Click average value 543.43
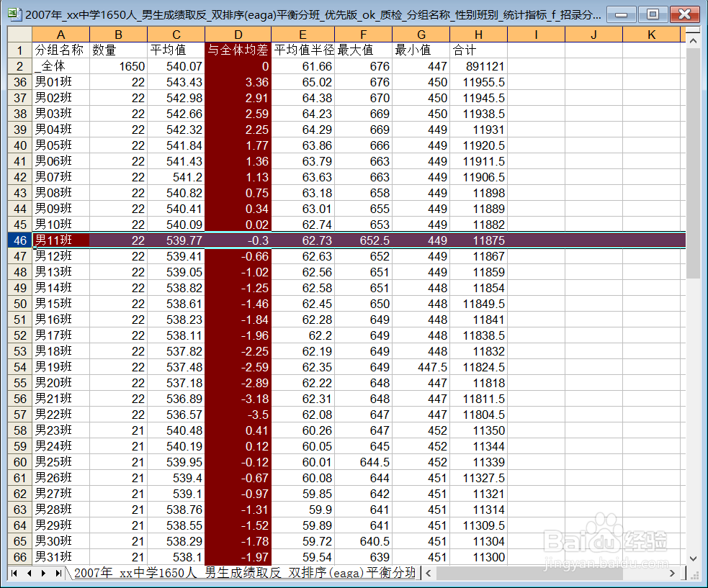This screenshot has width=708, height=588. pos(176,82)
